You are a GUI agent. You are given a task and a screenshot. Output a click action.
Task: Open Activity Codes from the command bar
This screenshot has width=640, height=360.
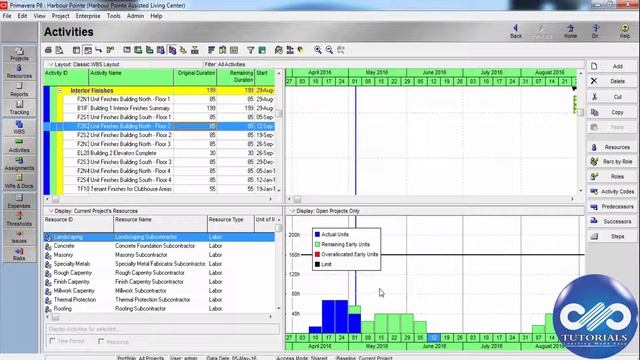[612, 191]
